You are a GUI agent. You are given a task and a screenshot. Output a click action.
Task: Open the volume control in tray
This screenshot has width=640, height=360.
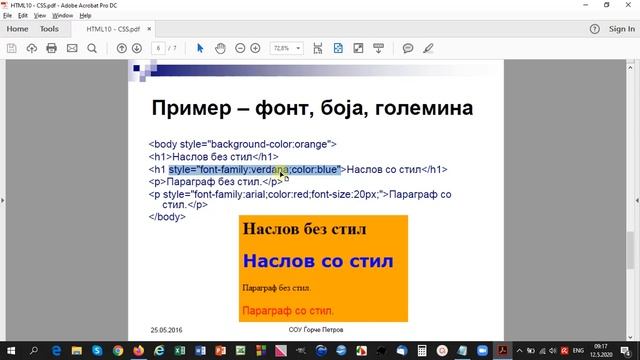click(x=553, y=351)
